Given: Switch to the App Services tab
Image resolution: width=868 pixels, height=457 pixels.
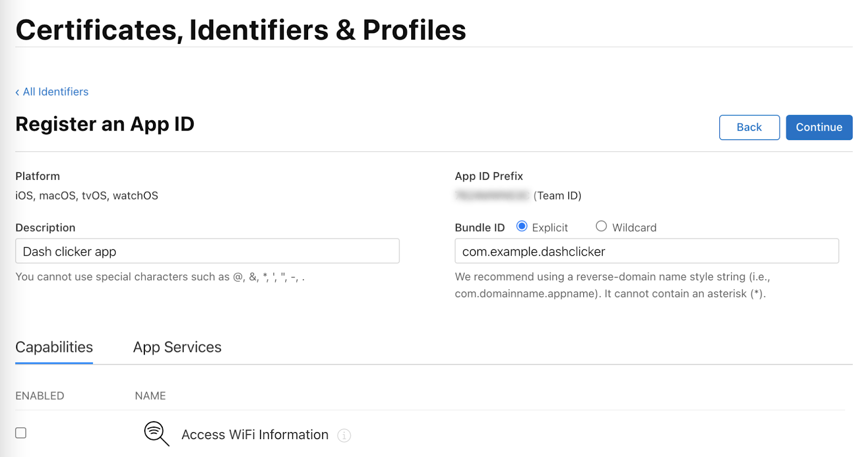Looking at the screenshot, I should 177,347.
